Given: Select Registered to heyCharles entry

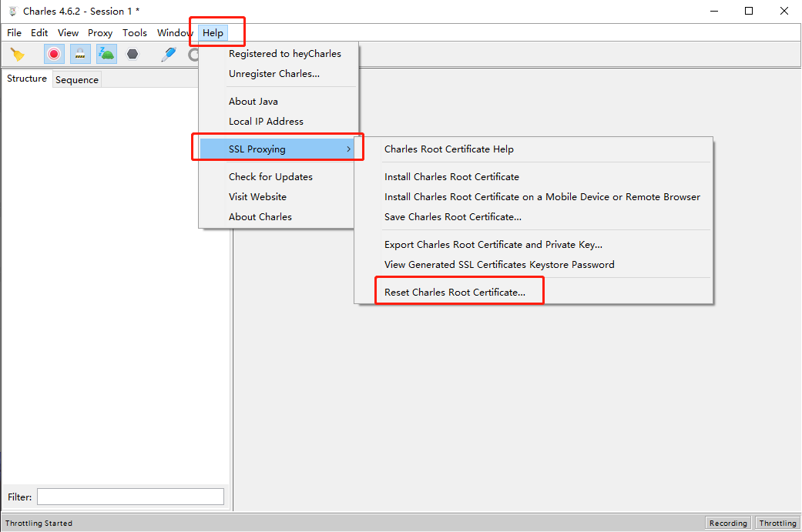Looking at the screenshot, I should (x=285, y=54).
